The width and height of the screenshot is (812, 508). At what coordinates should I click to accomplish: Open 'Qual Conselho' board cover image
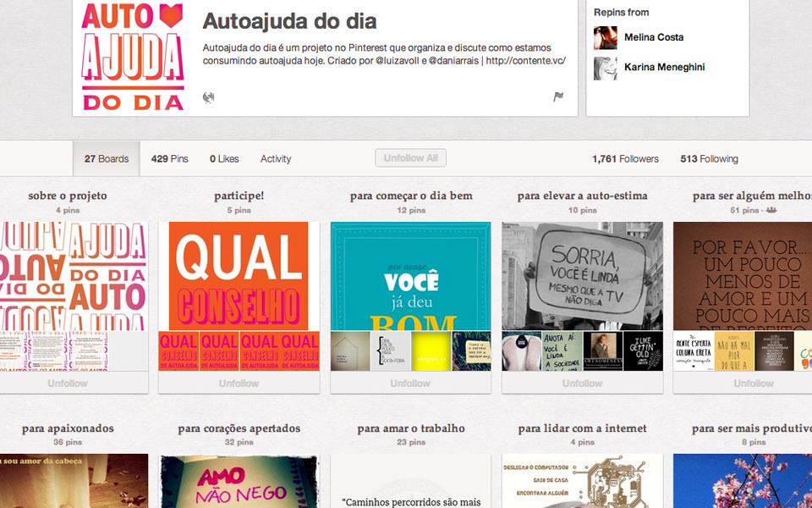[x=239, y=276]
